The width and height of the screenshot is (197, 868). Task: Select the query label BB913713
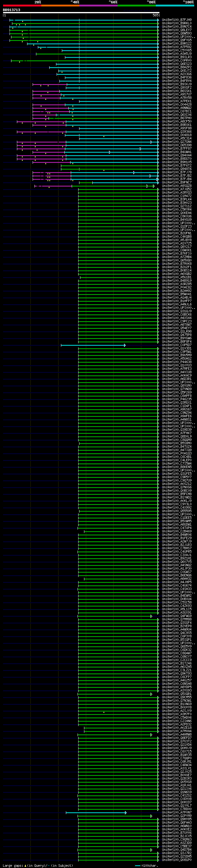(x=11, y=10)
